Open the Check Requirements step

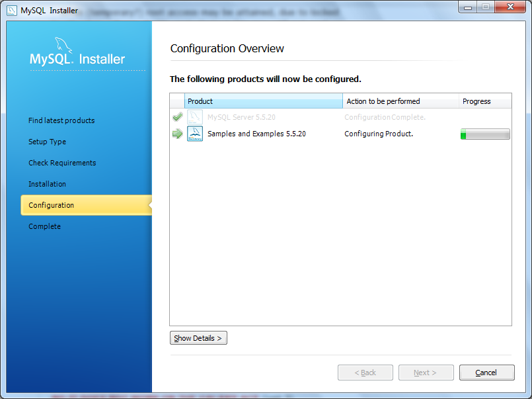pos(62,163)
